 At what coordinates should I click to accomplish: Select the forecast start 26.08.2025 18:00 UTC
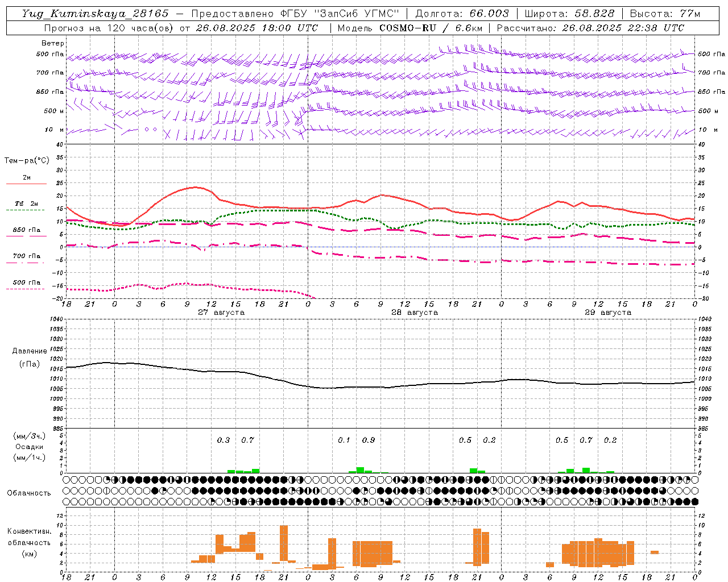(x=257, y=28)
